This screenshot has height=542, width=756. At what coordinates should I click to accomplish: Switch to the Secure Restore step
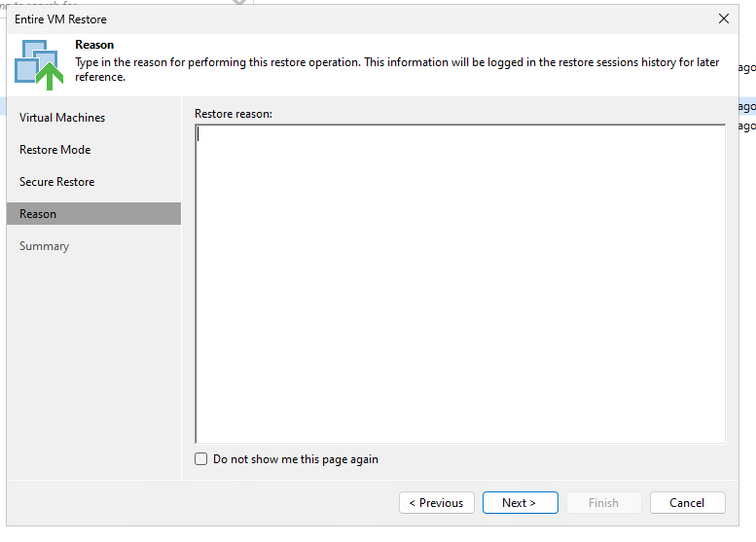pyautogui.click(x=56, y=182)
